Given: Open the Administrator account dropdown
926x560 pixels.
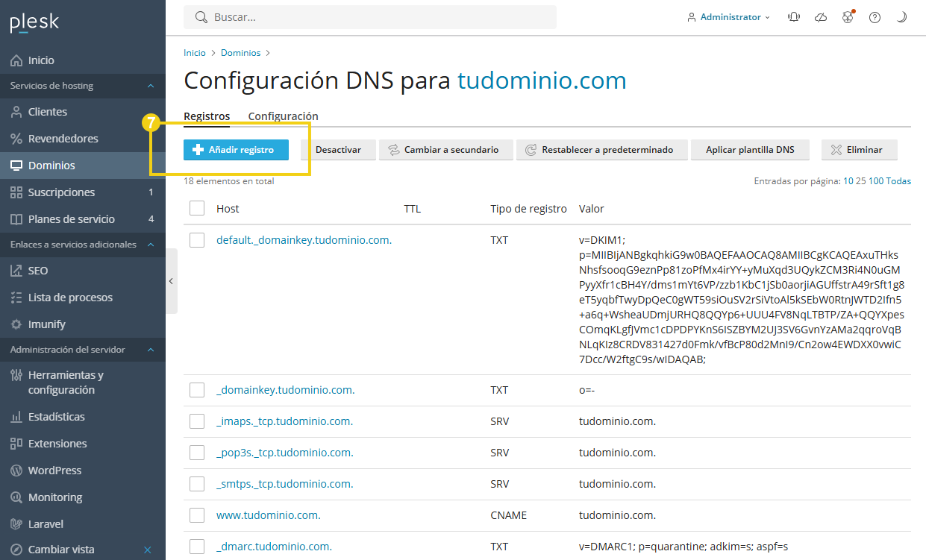Looking at the screenshot, I should [729, 16].
